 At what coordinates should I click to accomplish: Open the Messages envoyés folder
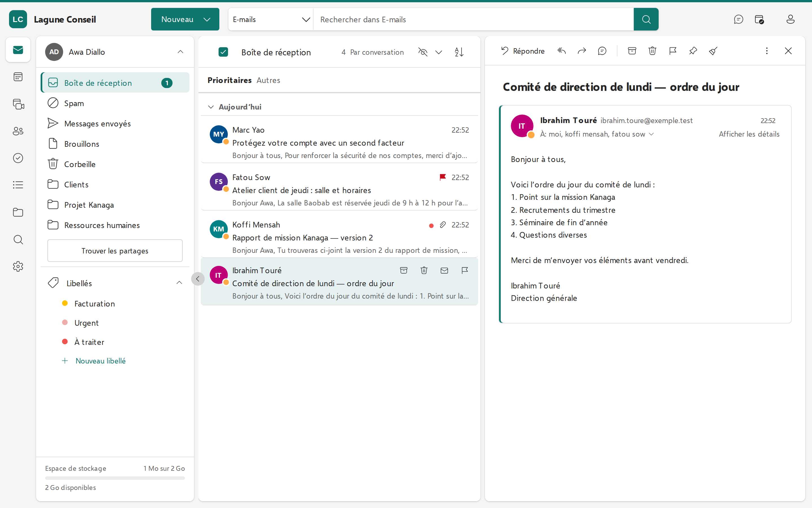click(x=115, y=123)
